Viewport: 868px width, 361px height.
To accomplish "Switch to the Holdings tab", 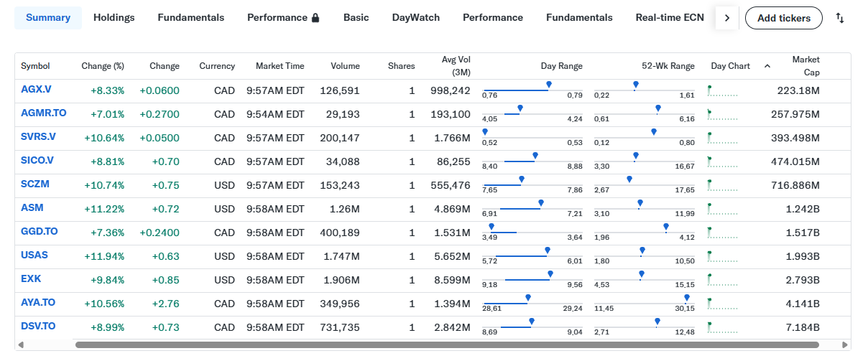I will (114, 18).
